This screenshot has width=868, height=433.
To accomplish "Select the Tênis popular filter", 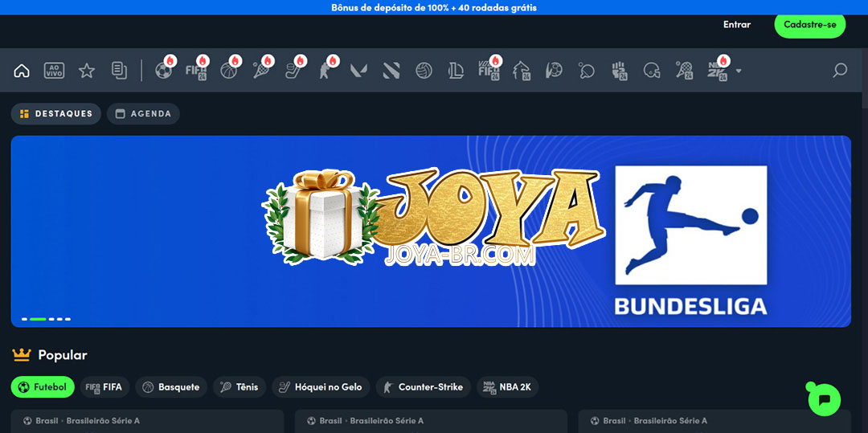I will (240, 387).
